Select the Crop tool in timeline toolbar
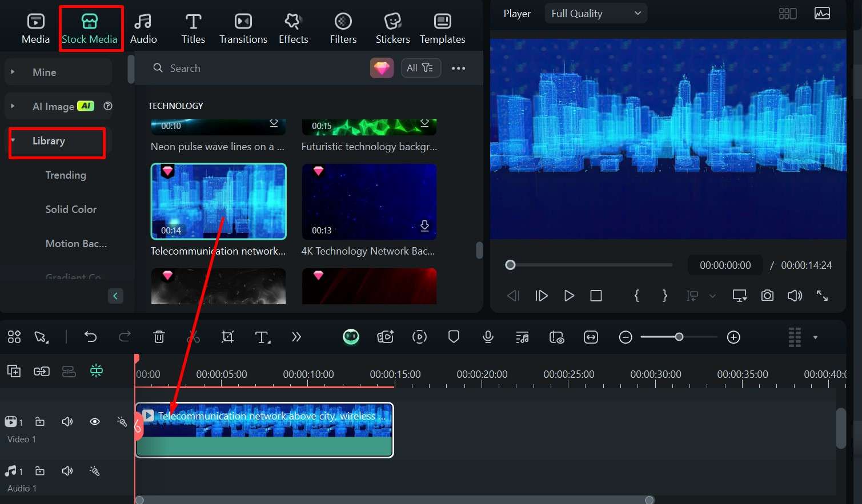Image resolution: width=862 pixels, height=504 pixels. (227, 337)
